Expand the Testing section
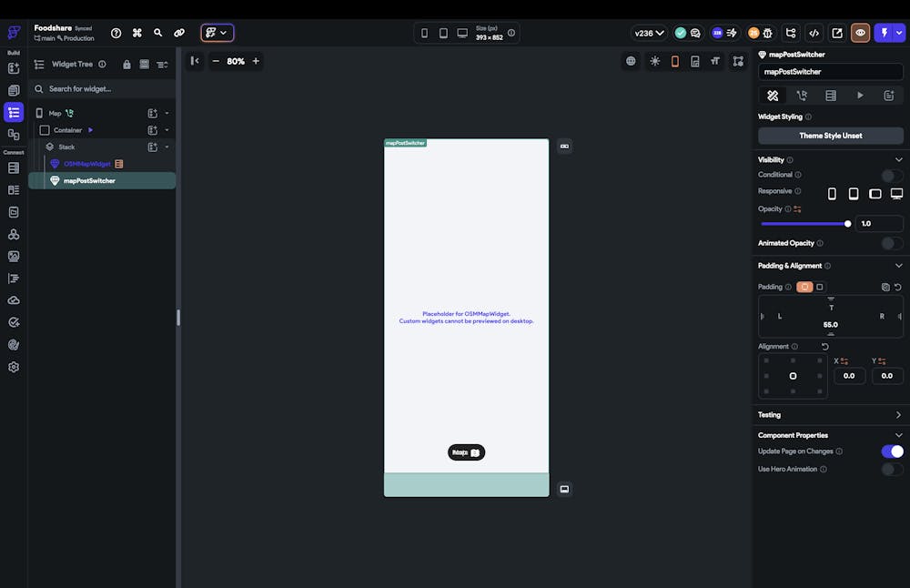 click(898, 415)
